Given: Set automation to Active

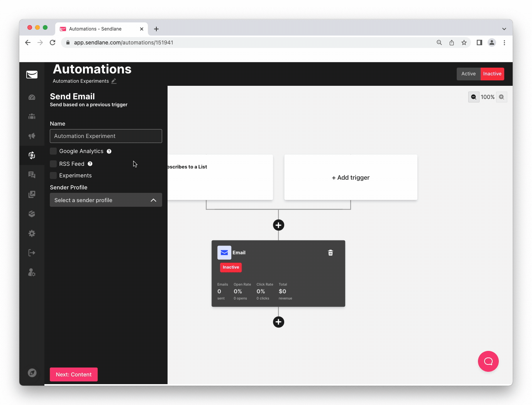Looking at the screenshot, I should (x=469, y=74).
